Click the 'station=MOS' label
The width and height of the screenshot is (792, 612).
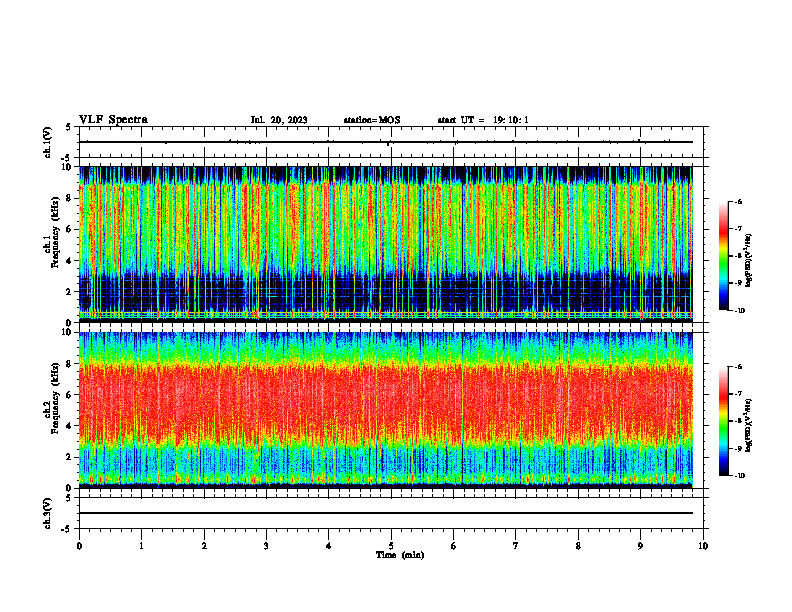(372, 120)
